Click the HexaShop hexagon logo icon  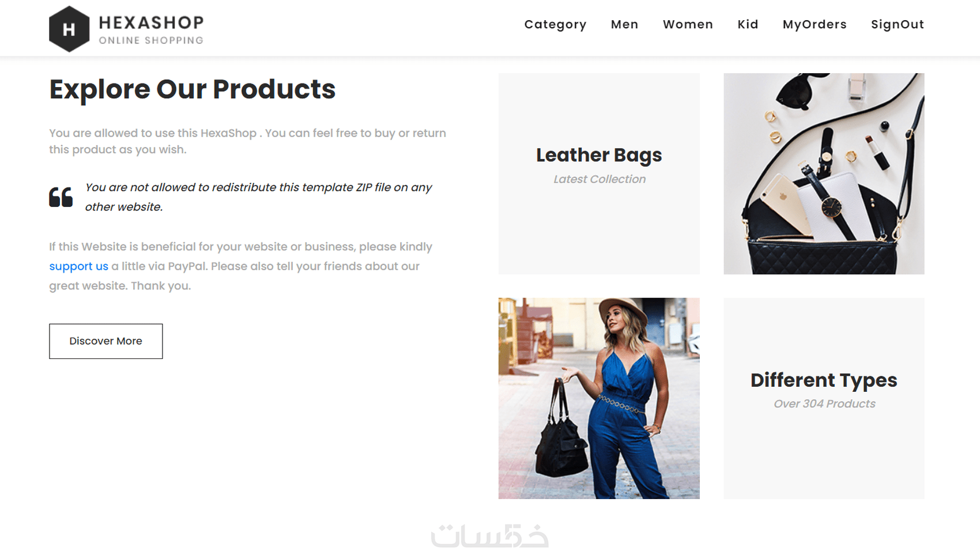[x=69, y=29]
